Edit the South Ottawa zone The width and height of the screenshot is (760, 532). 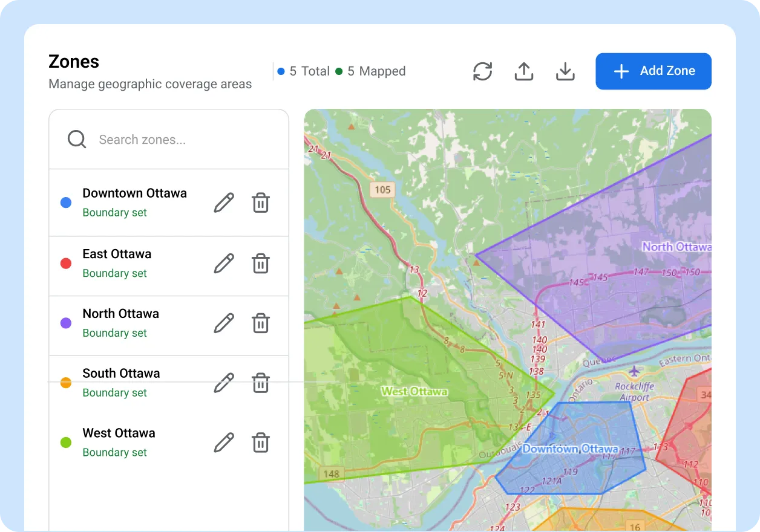click(223, 382)
